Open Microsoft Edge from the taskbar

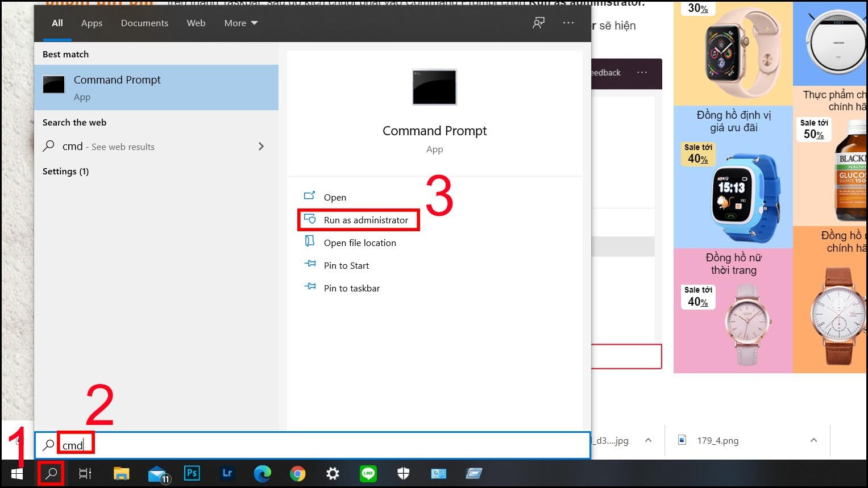(x=262, y=473)
